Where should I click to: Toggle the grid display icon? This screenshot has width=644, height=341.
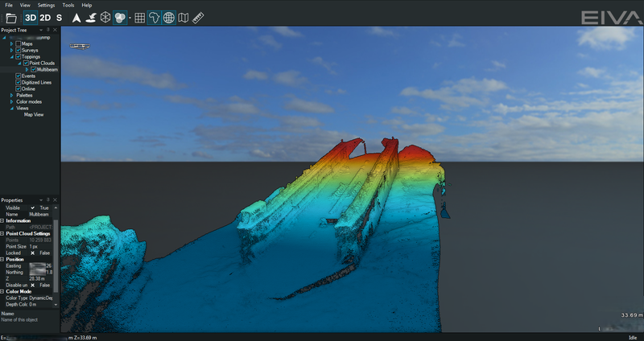coord(139,17)
